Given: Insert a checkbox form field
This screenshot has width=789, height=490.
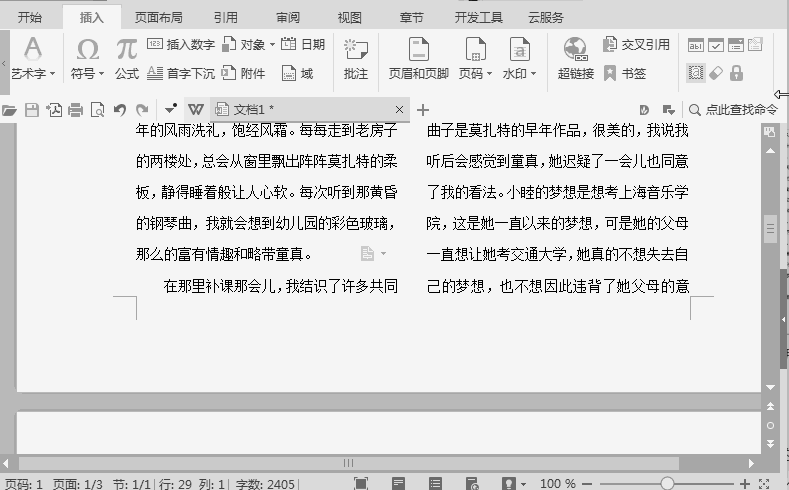Looking at the screenshot, I should 716,45.
